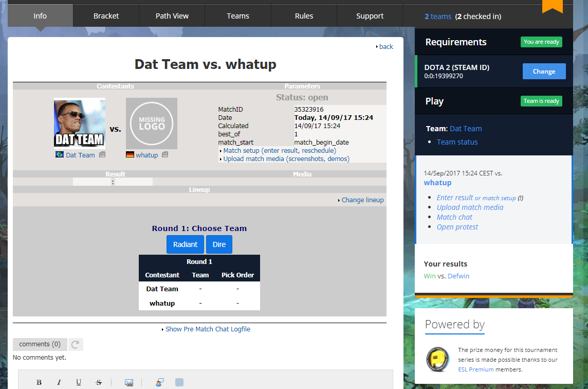588x389 pixels.
Task: Open the Match chat link
Action: pyautogui.click(x=454, y=217)
